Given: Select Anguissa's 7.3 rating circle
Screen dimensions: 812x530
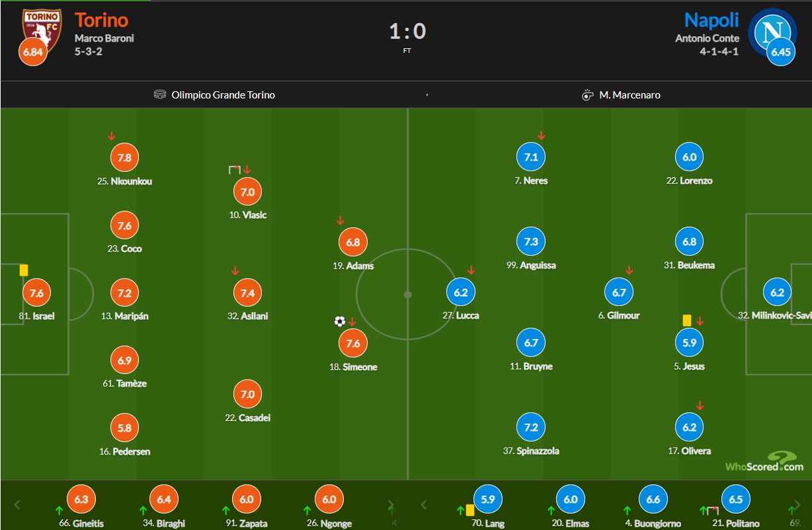Looking at the screenshot, I should 531,242.
